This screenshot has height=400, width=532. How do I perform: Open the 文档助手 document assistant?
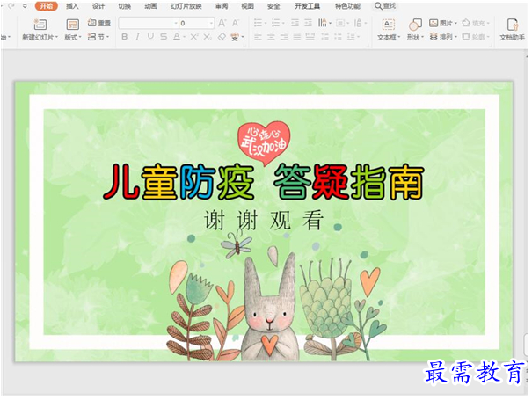[x=513, y=30]
